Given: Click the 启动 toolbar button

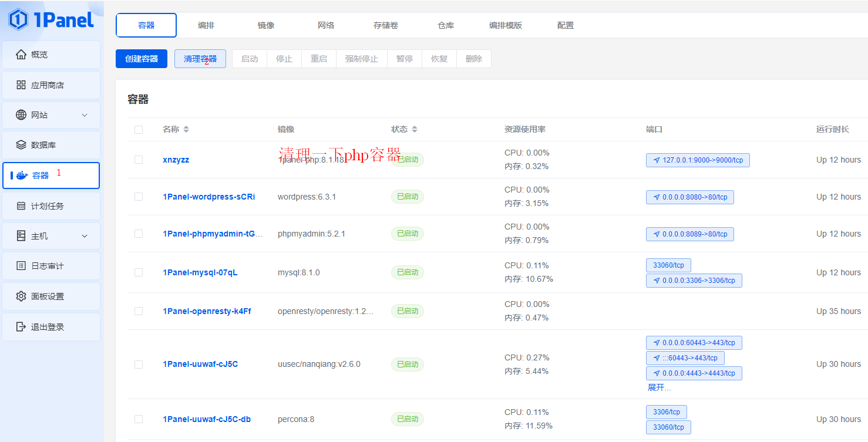Looking at the screenshot, I should (x=250, y=59).
